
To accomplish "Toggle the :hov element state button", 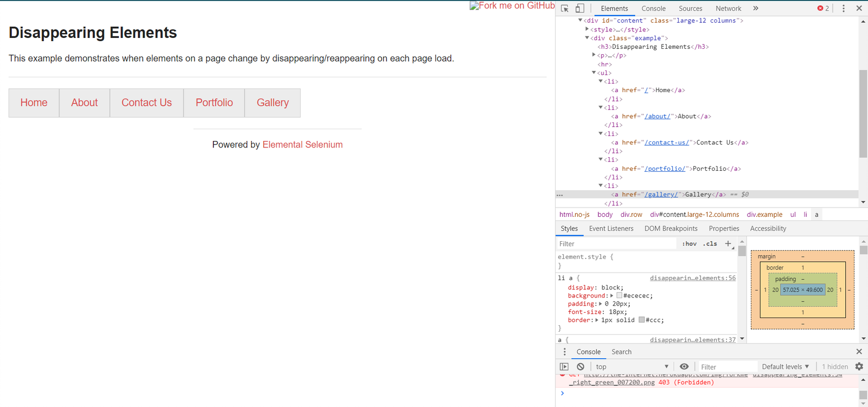I will point(689,244).
